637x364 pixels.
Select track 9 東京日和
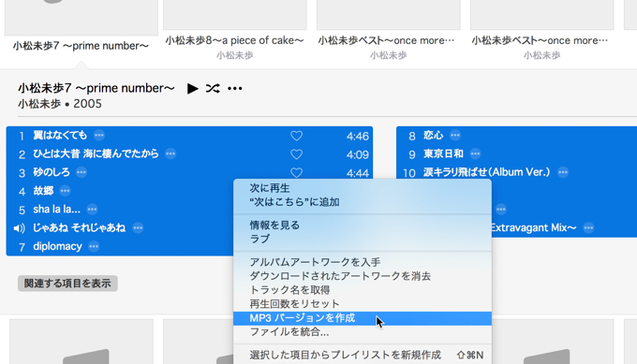516,154
